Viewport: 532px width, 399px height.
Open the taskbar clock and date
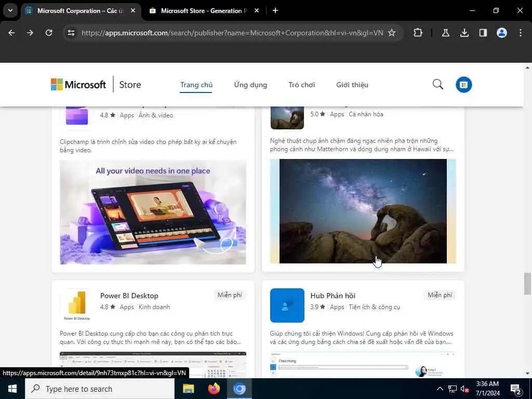point(487,389)
